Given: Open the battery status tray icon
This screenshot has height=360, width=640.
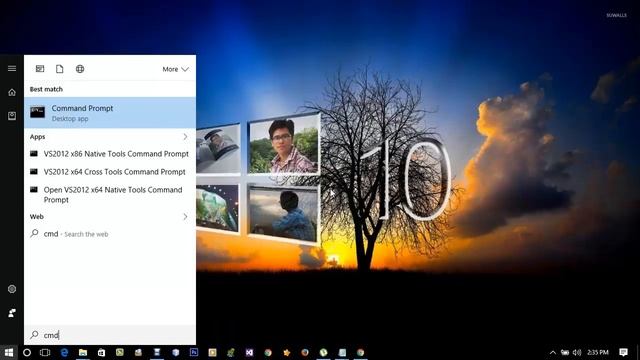Looking at the screenshot, I should [x=565, y=352].
